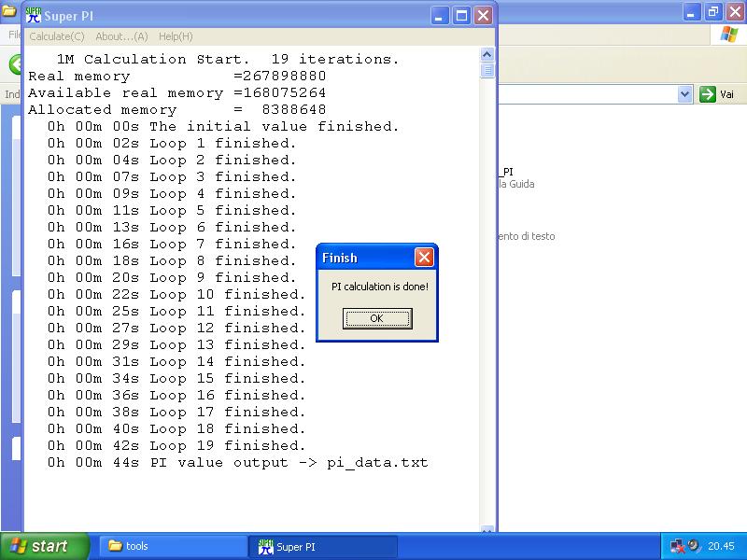747x560 pixels.
Task: Click the scrollbar thumb in Super PI
Action: pyautogui.click(x=486, y=71)
